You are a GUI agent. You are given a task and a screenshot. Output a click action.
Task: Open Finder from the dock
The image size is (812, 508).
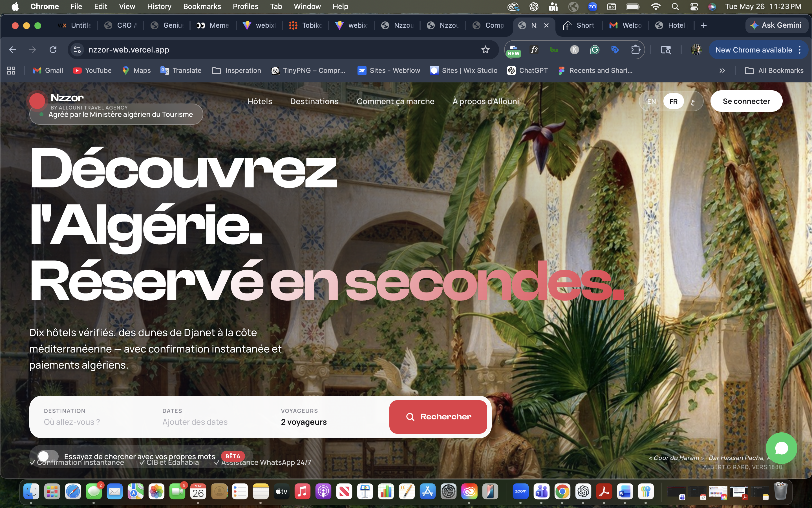pyautogui.click(x=31, y=492)
